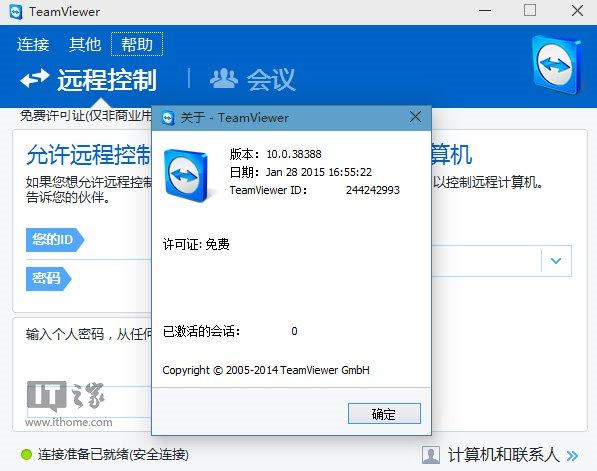
Task: Click the 允许远程控制 heading
Action: [x=88, y=155]
